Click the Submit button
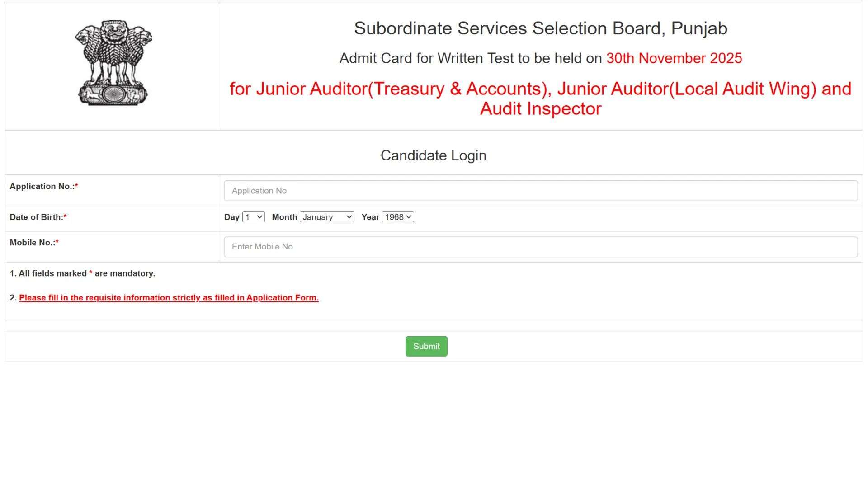868x488 pixels. (426, 346)
